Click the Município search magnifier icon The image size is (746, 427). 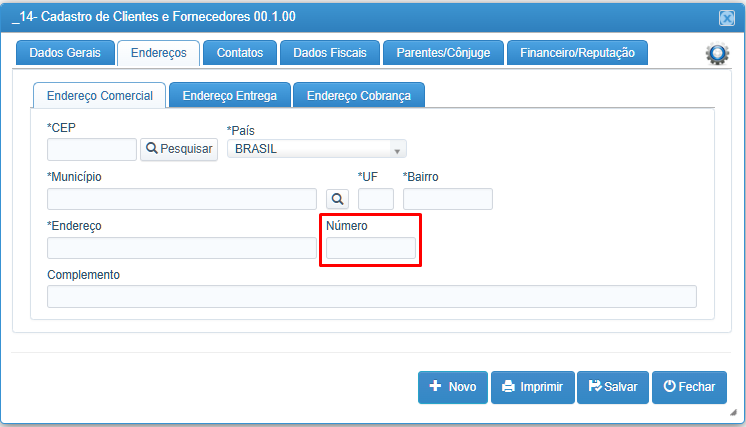click(x=337, y=199)
